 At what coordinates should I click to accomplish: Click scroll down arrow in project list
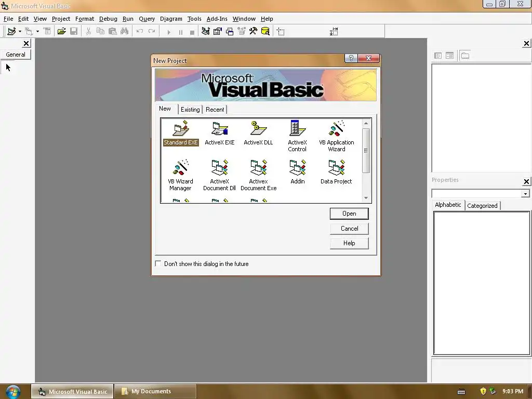point(366,198)
